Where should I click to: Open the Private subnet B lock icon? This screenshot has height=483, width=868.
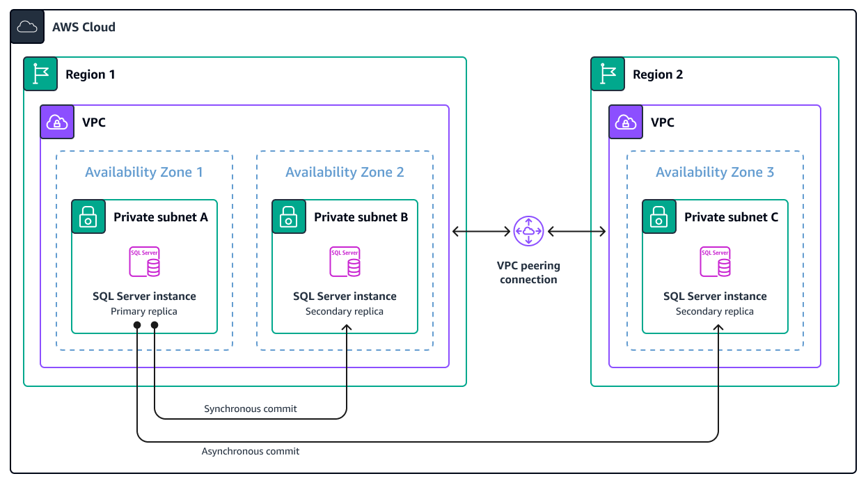288,216
